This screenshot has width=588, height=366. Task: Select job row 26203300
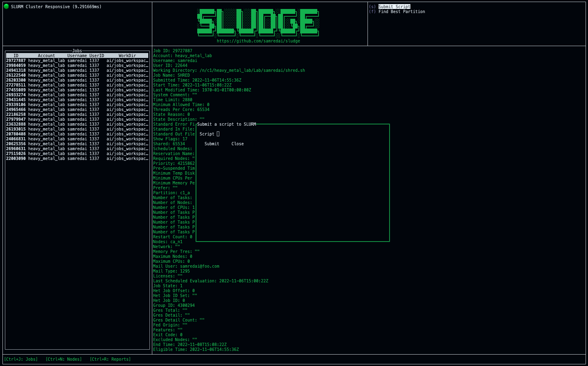77,80
